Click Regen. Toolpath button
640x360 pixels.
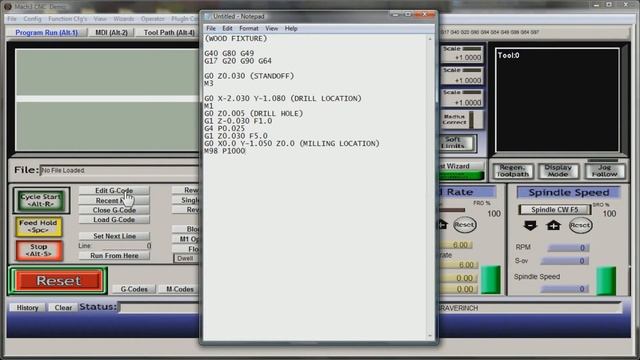click(513, 171)
